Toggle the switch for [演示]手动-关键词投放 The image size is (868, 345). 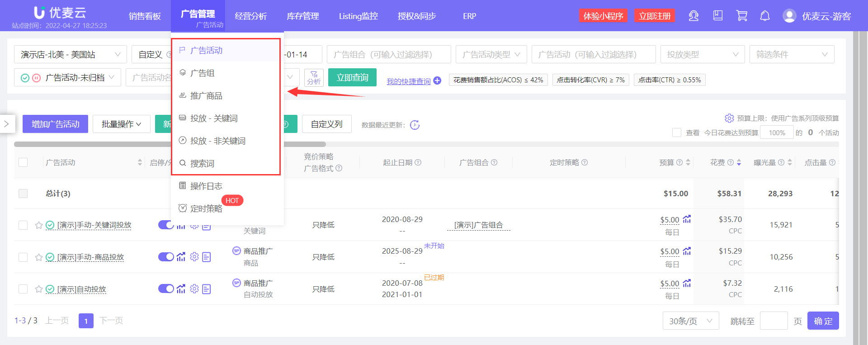point(165,225)
